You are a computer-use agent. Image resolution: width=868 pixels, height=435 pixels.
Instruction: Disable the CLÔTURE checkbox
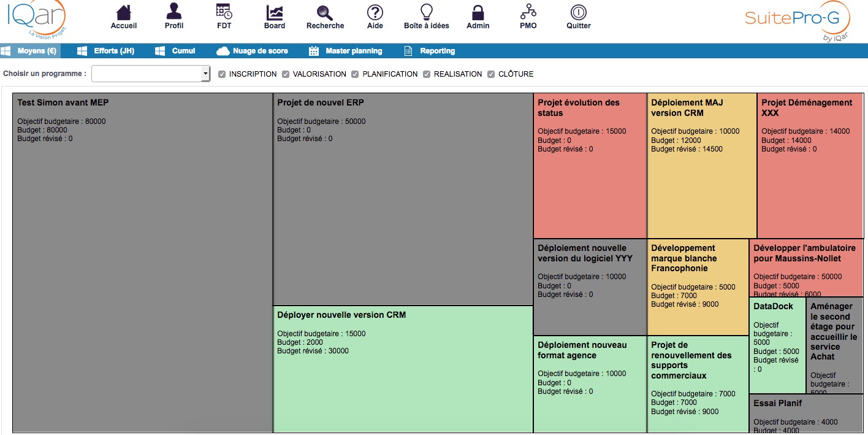[x=491, y=74]
